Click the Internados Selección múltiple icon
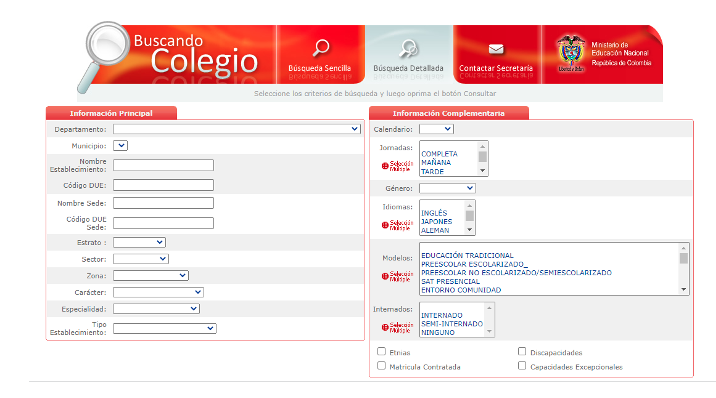Viewport: 716px width, 398px height. [x=397, y=327]
